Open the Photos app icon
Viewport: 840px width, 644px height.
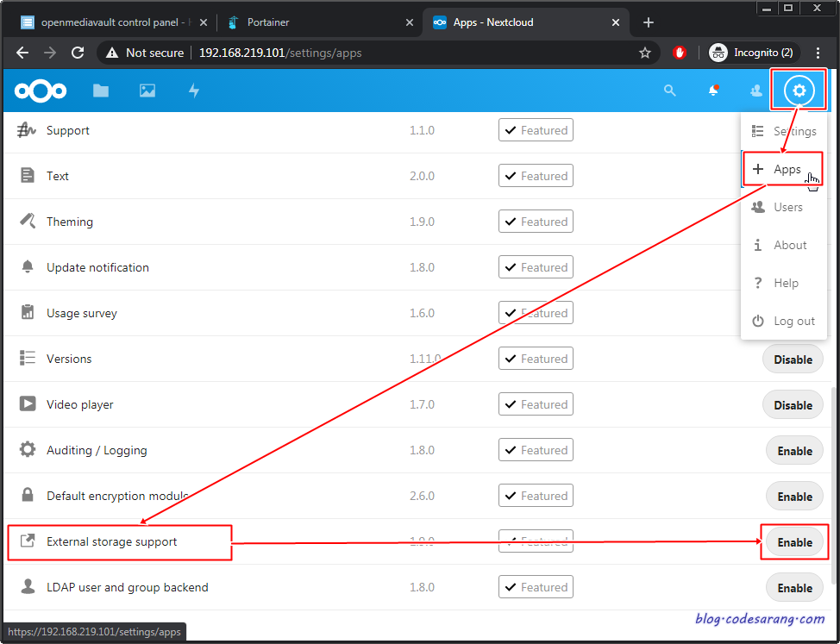(x=147, y=91)
